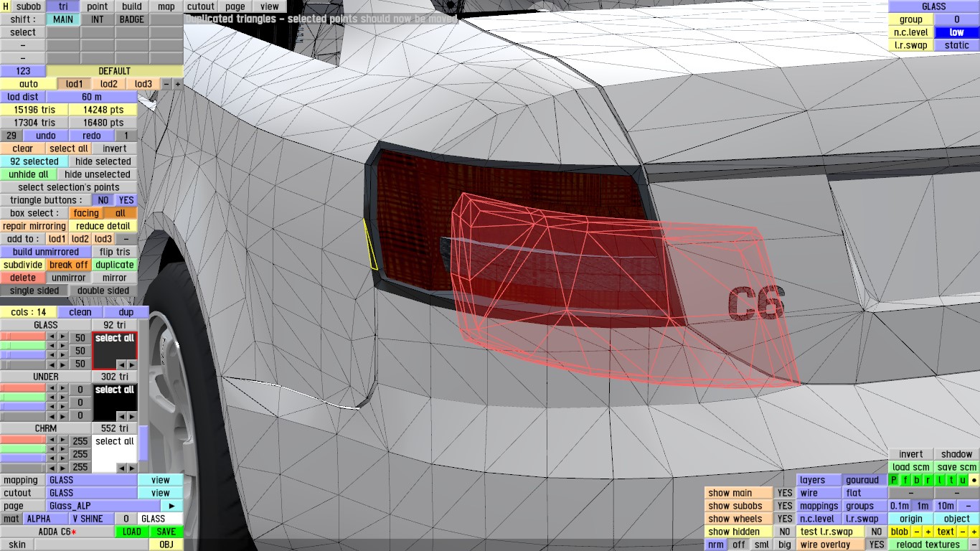Click the undo button
This screenshot has width=980, height=551.
46,136
